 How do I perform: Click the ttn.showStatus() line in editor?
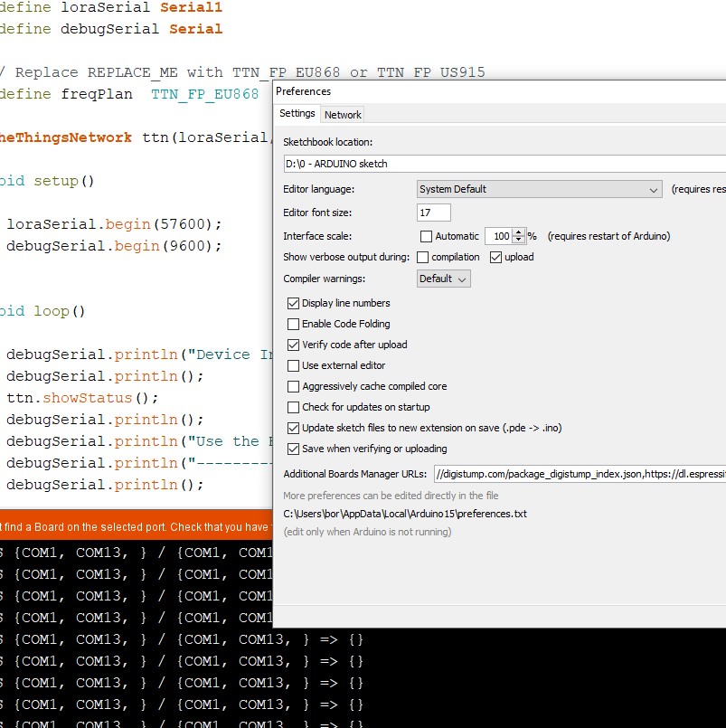tap(82, 398)
